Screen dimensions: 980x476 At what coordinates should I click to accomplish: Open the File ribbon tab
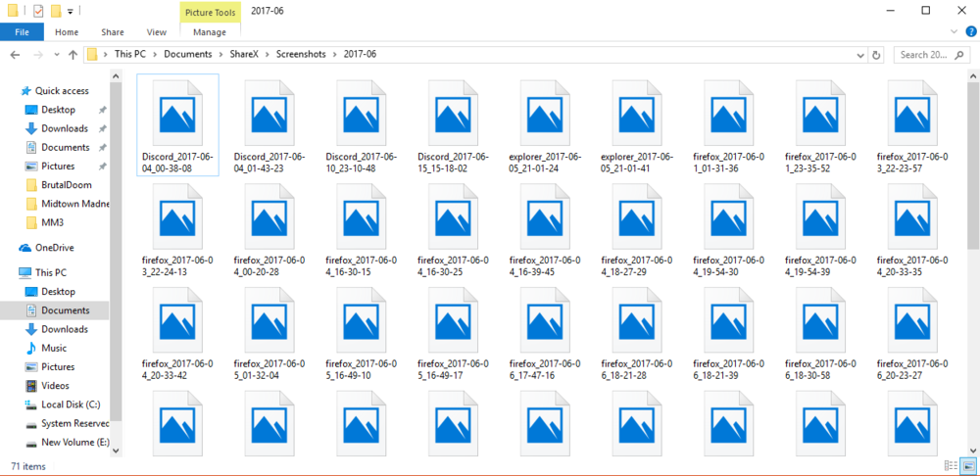coord(22,32)
